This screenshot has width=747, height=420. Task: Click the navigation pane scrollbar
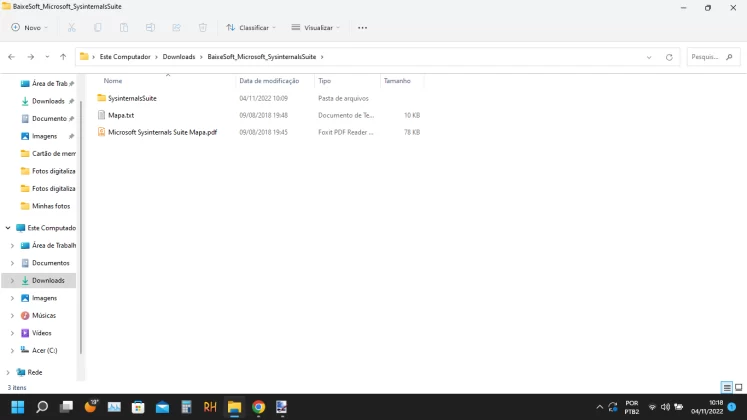tap(81, 226)
